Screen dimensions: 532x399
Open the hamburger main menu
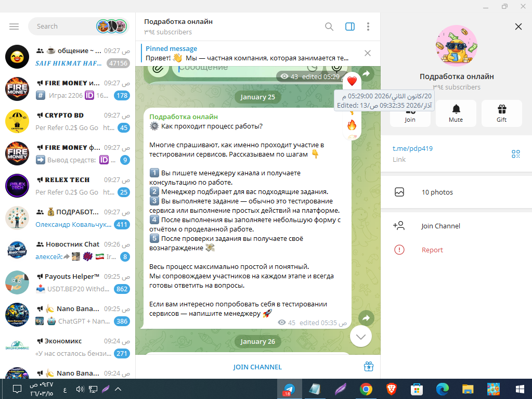[14, 27]
